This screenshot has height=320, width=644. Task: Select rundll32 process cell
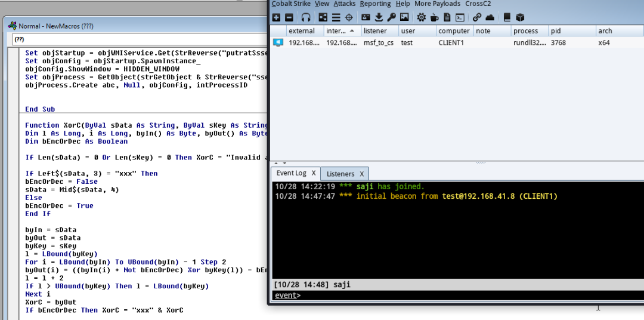click(529, 42)
